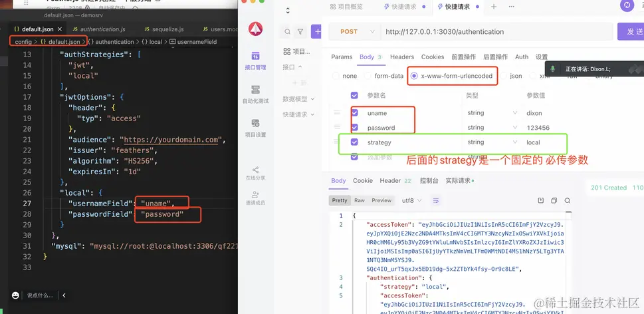Open the 自动化测试 sidebar section
644x314 pixels.
click(x=255, y=94)
